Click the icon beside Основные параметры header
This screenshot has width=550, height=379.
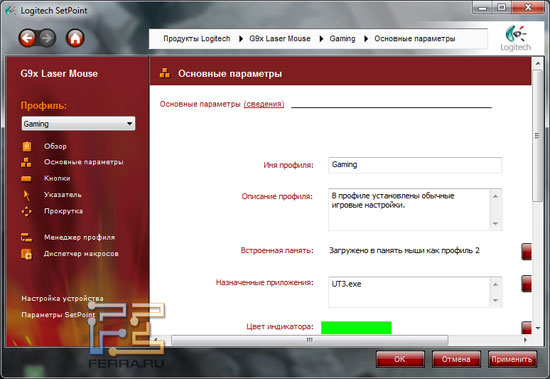(x=165, y=73)
